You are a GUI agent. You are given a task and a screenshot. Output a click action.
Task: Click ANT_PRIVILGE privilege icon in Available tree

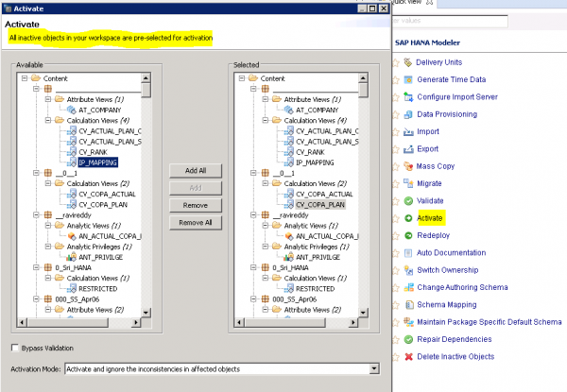pos(72,257)
